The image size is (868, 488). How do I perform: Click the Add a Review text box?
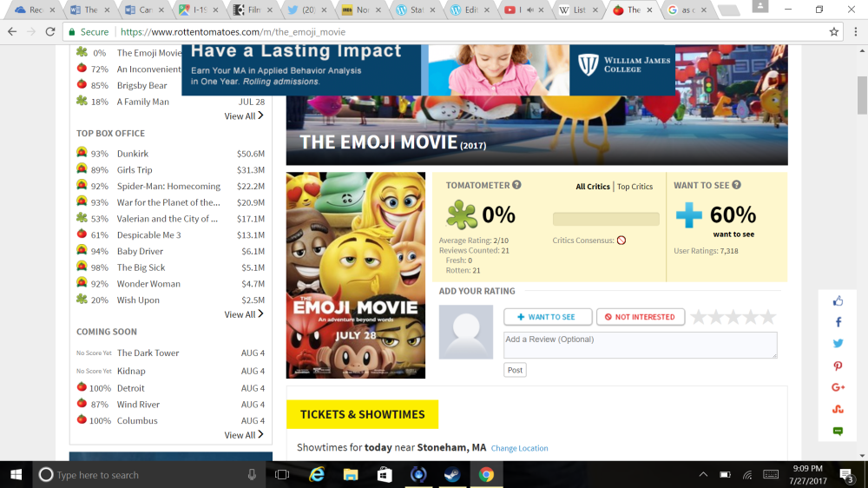point(640,345)
